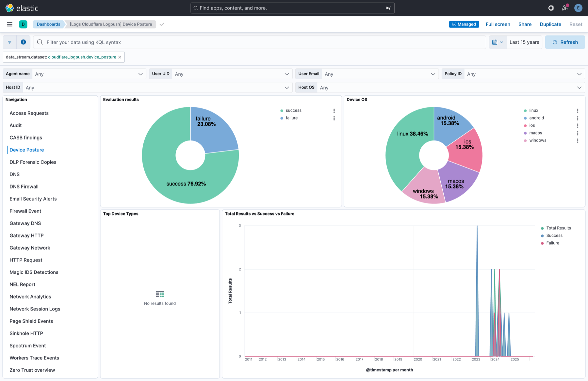Focus the Find apps search bar
This screenshot has height=381, width=588.
(x=292, y=8)
